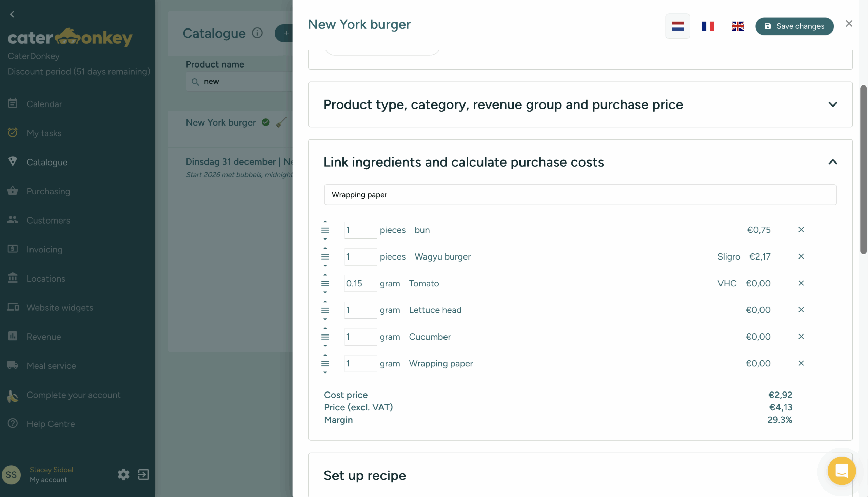Select the Dutch flag language icon
This screenshot has height=497, width=868.
click(x=677, y=26)
